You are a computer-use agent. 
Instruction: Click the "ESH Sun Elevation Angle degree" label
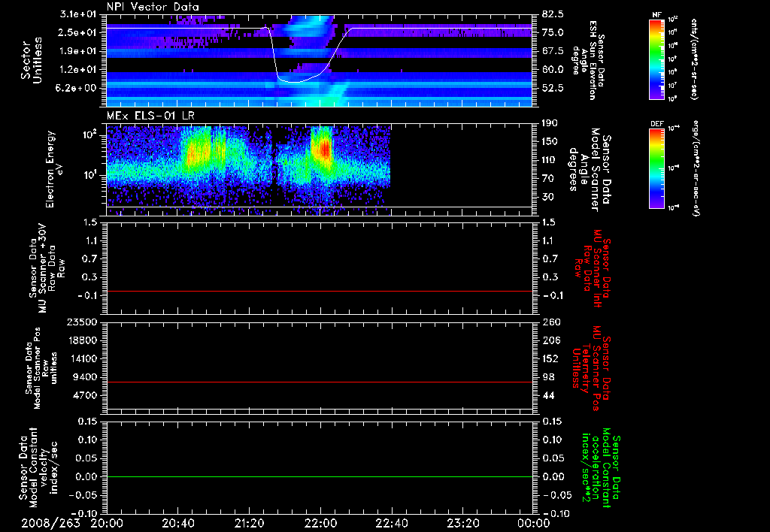(x=588, y=60)
